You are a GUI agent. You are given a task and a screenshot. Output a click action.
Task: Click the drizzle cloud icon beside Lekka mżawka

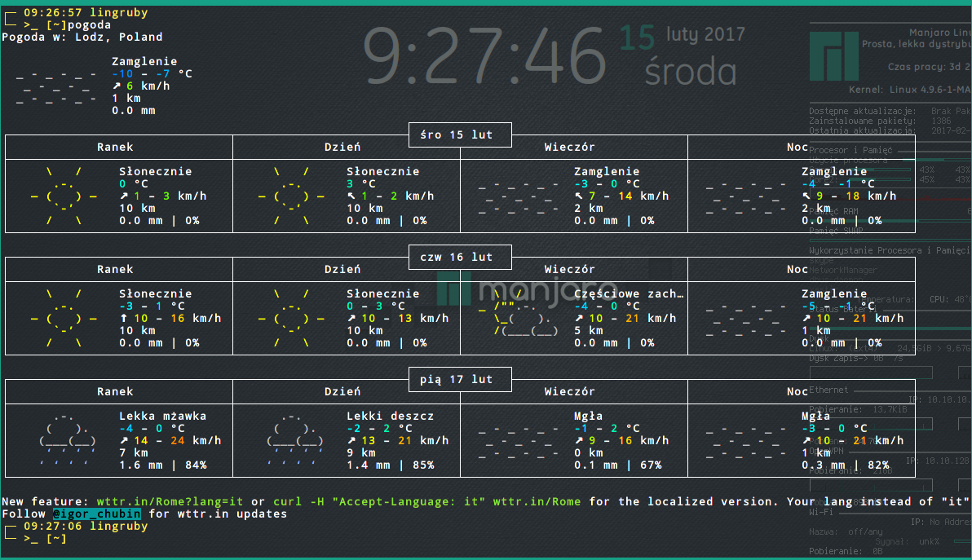tap(64, 440)
